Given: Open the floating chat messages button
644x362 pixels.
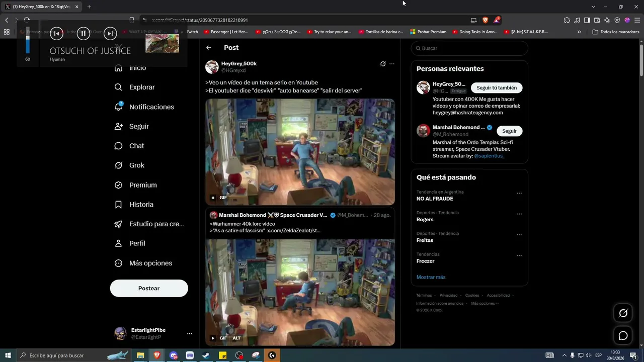Looking at the screenshot, I should [623, 335].
